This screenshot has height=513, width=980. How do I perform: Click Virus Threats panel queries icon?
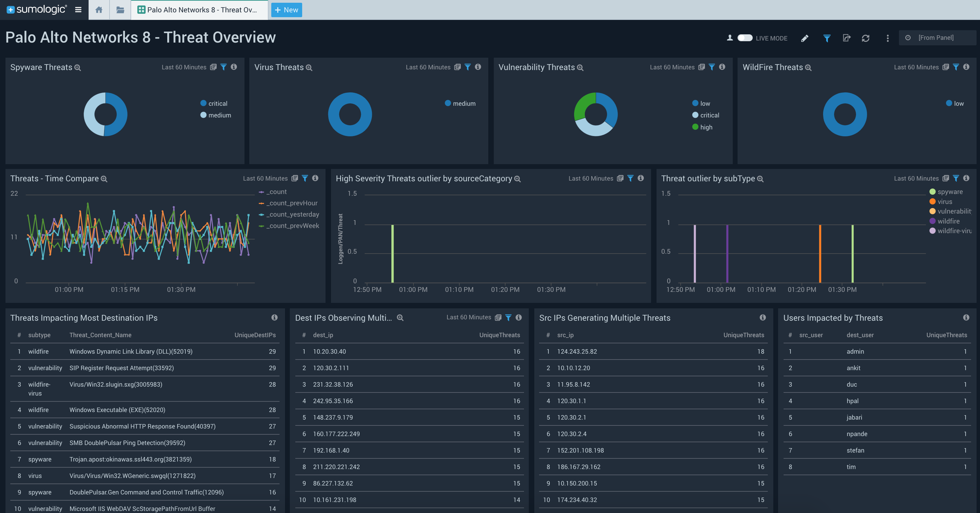coord(457,67)
